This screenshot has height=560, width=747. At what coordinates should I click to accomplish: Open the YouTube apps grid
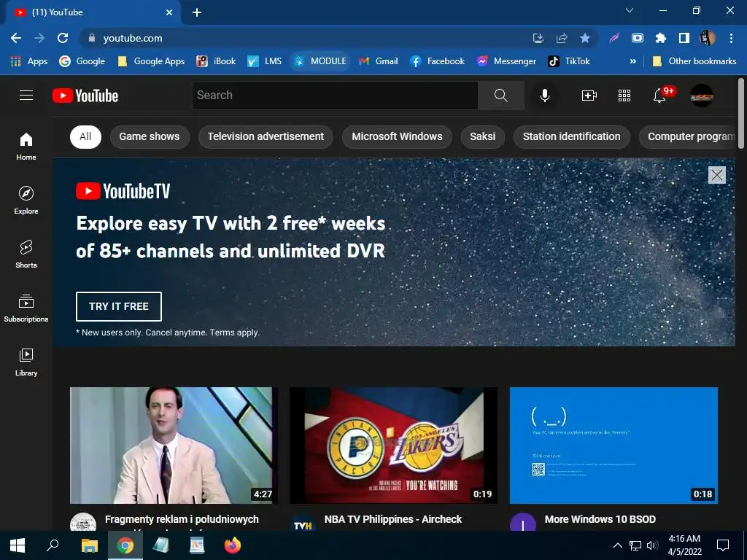pyautogui.click(x=624, y=96)
